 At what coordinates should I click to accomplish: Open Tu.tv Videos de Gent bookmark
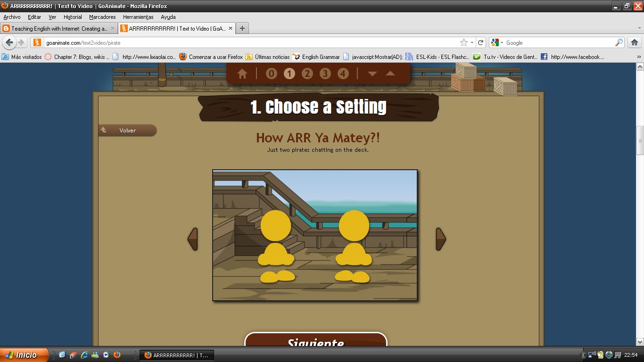point(505,57)
